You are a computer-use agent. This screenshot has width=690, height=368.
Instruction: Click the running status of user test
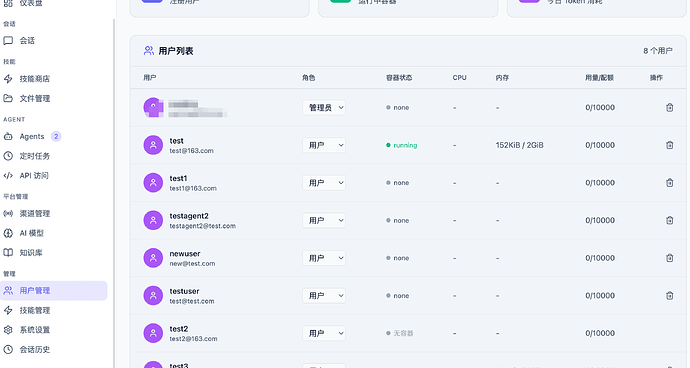tap(401, 145)
